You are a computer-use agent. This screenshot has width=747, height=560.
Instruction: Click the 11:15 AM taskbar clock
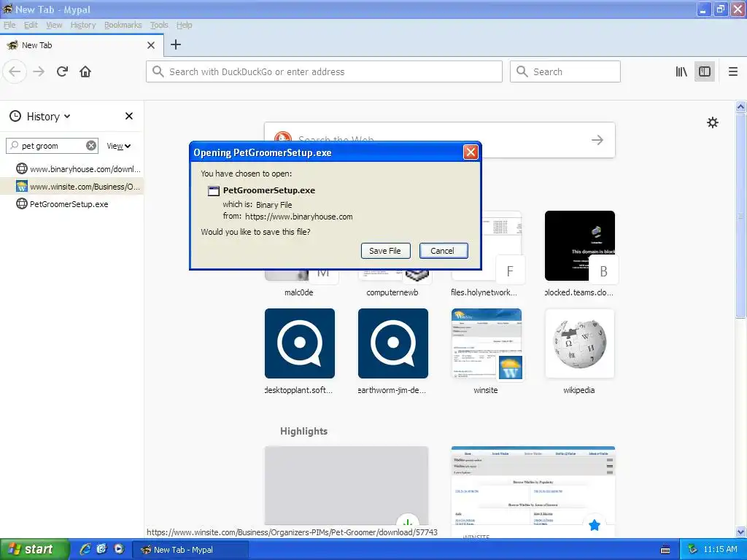click(x=720, y=549)
